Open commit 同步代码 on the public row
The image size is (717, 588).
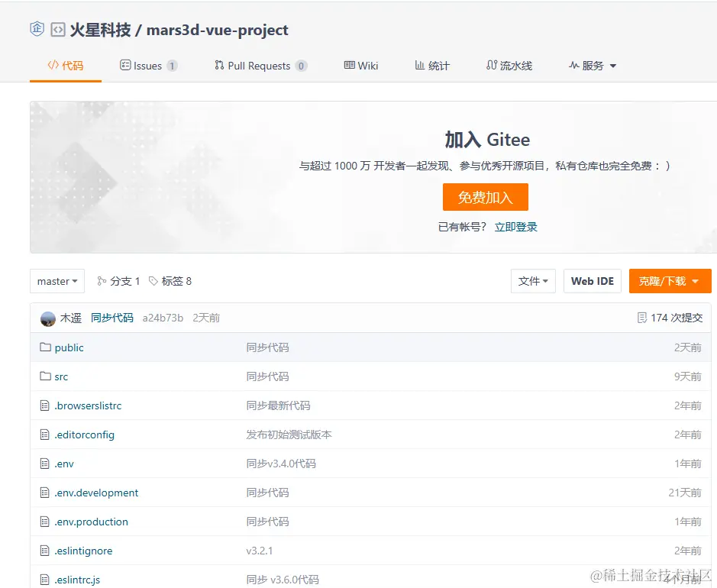(x=267, y=347)
